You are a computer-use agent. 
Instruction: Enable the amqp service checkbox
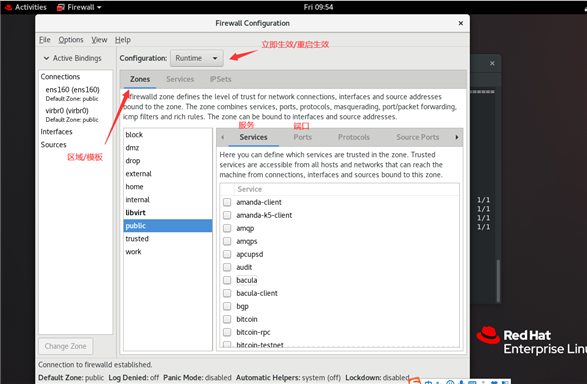point(227,228)
